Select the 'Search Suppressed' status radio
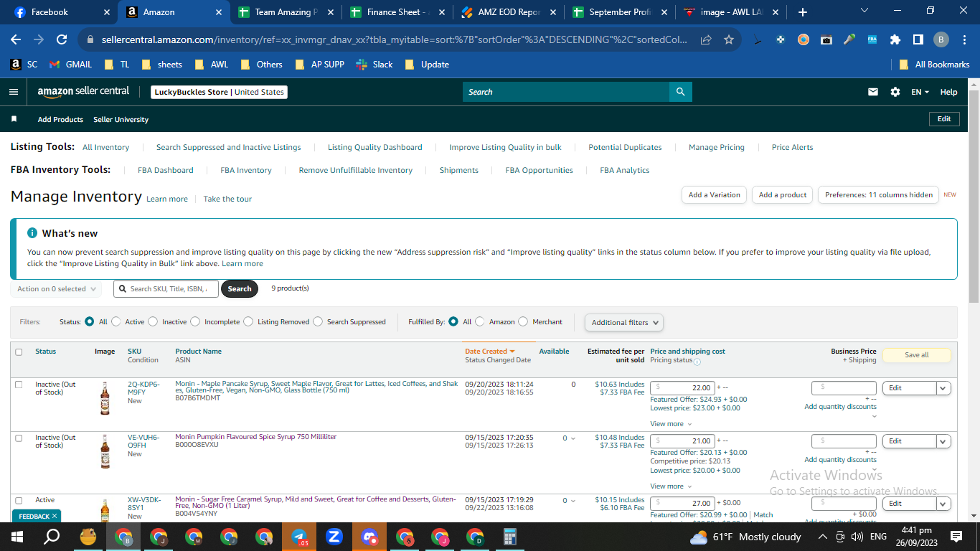The image size is (980, 551). tap(318, 322)
